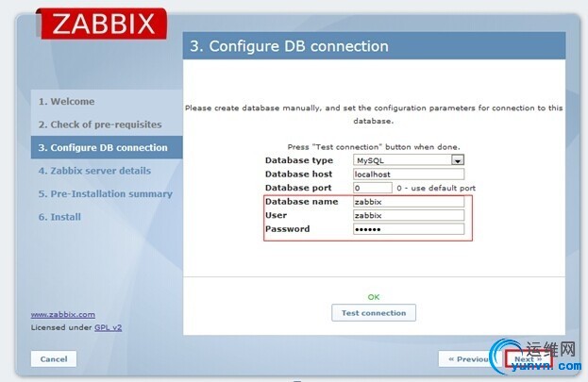Click the '0 - use default port' hint

[x=436, y=189]
